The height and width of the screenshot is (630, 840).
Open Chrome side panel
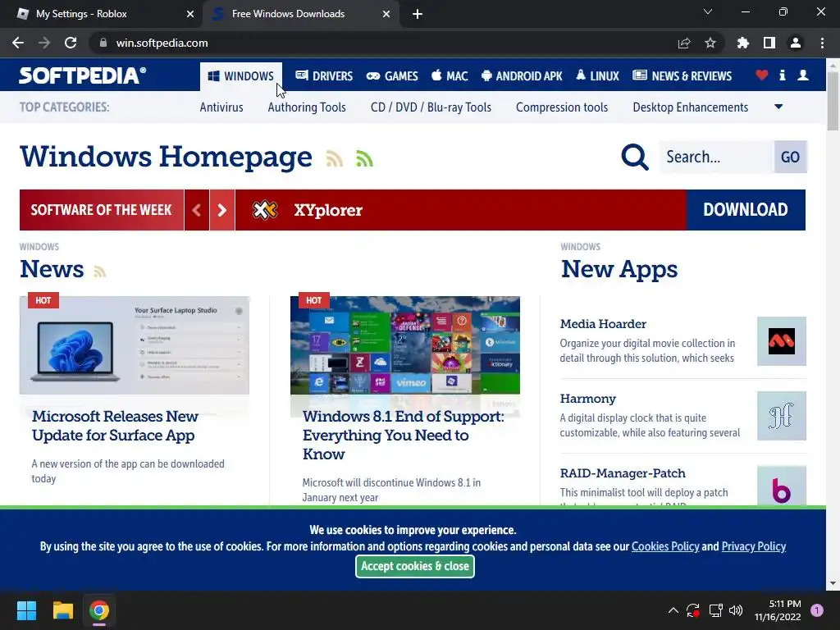click(769, 43)
